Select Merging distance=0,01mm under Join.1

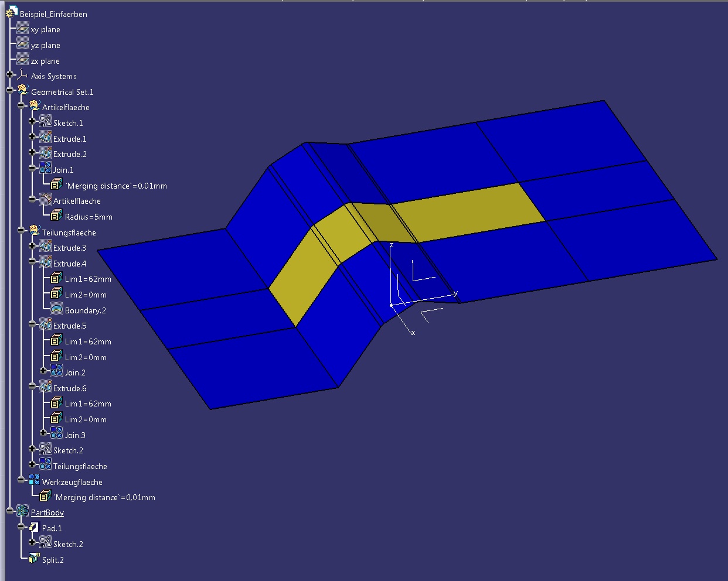coord(116,186)
